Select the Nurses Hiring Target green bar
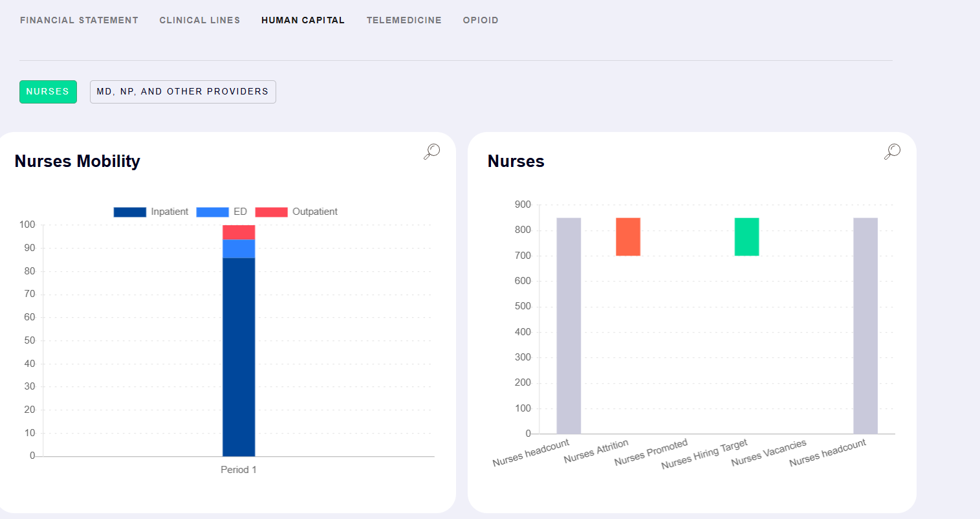 pos(745,237)
